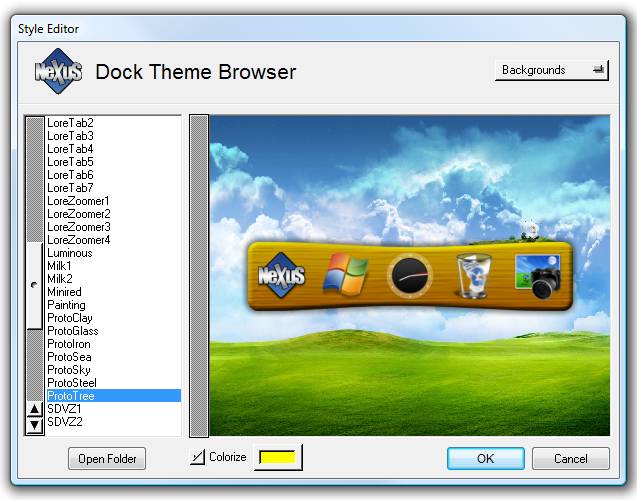The width and height of the screenshot is (637, 500).
Task: Click the theme list scroll down arrow
Action: click(35, 425)
